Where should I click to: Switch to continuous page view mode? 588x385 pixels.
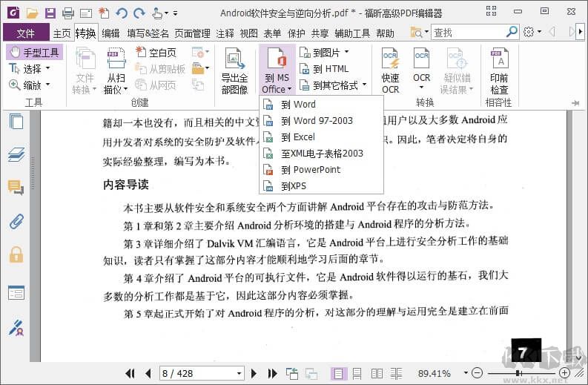(x=357, y=373)
